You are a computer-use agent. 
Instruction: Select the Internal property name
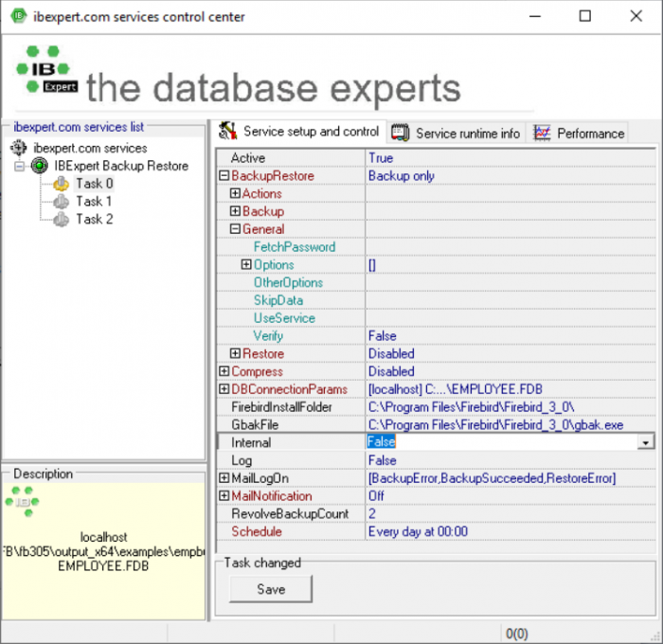point(251,442)
